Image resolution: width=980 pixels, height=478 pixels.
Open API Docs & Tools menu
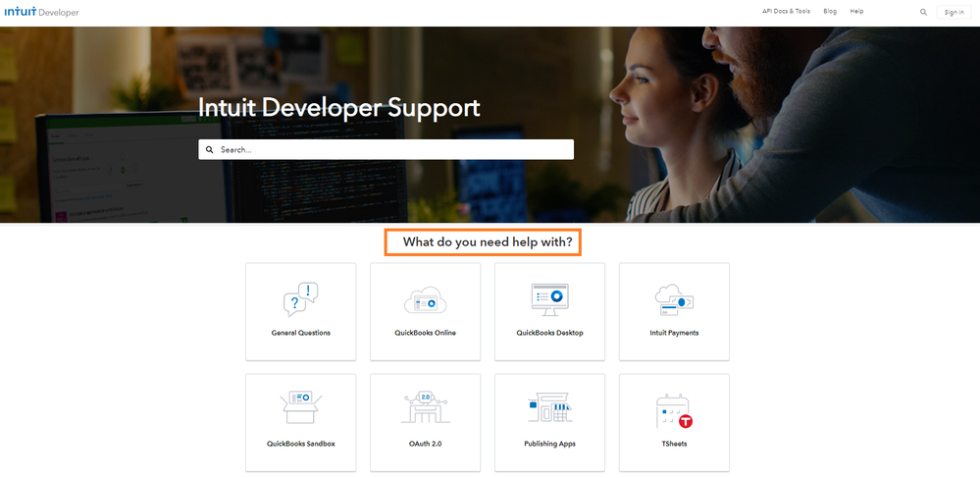pos(786,11)
